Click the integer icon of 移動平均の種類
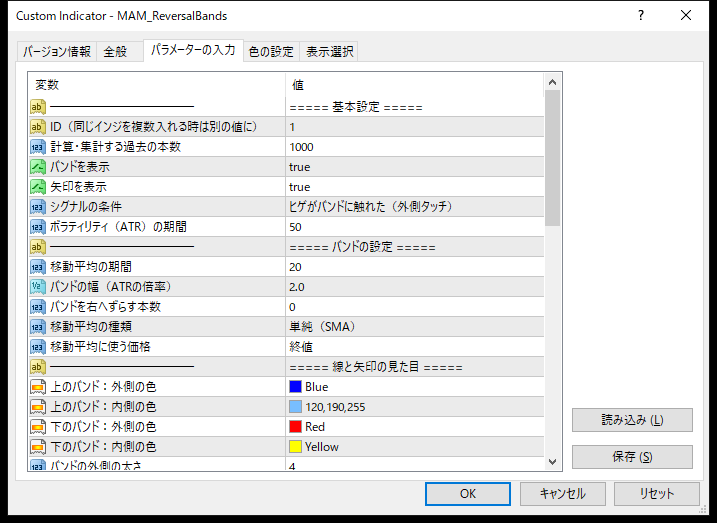 click(38, 326)
